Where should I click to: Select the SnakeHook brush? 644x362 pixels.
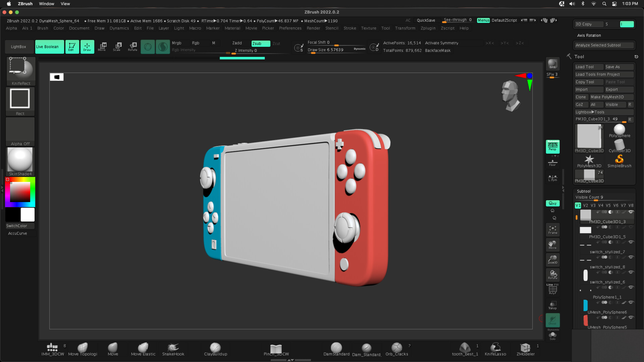click(173, 349)
